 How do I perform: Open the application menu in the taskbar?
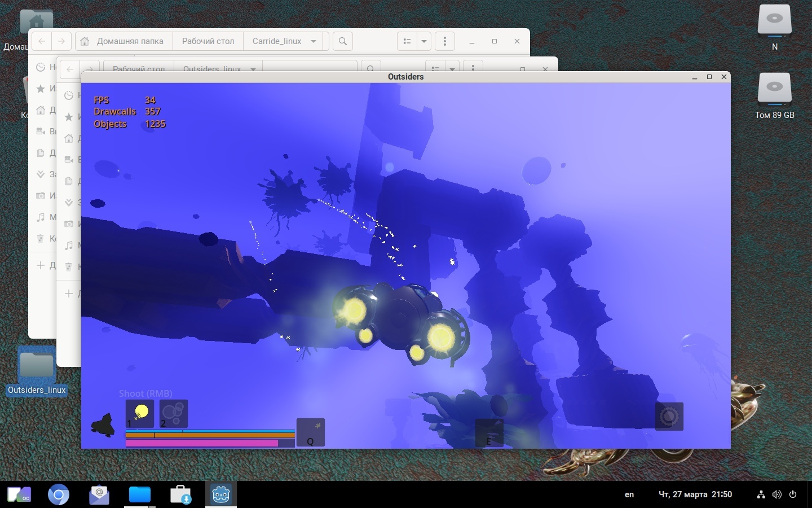tap(19, 495)
